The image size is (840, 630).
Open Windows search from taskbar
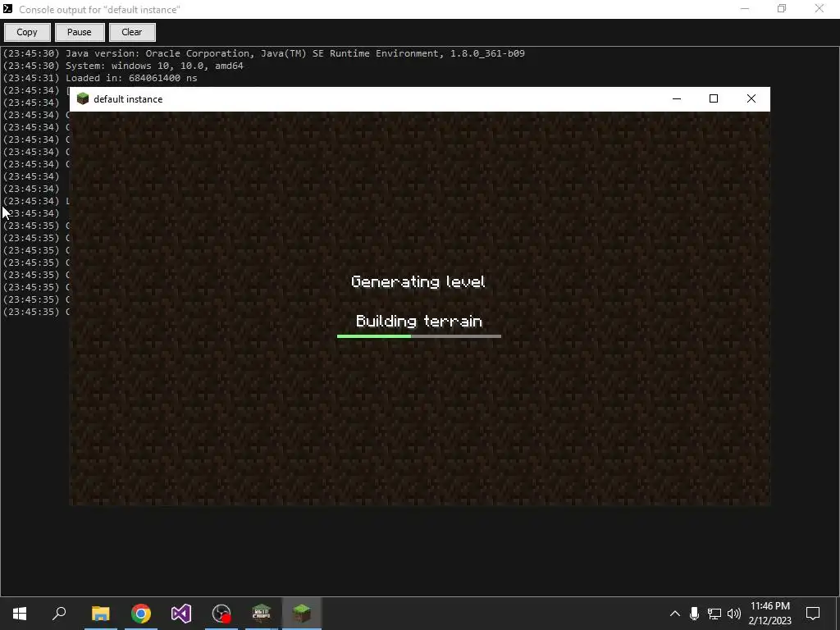click(x=59, y=614)
